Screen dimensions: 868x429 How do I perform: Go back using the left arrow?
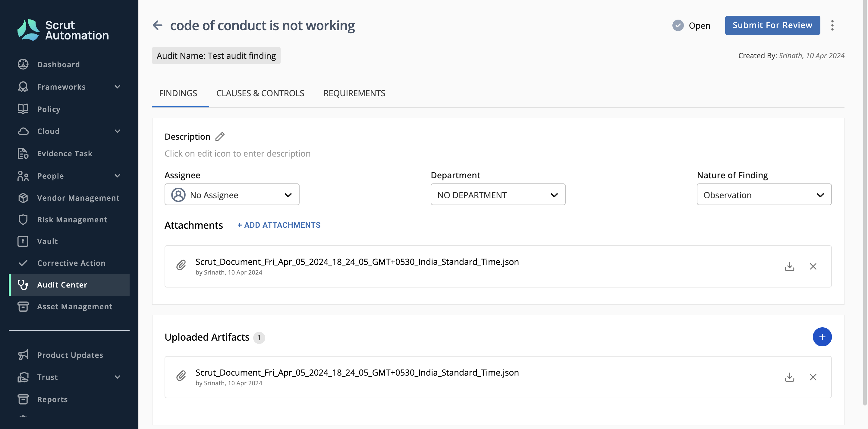[157, 25]
